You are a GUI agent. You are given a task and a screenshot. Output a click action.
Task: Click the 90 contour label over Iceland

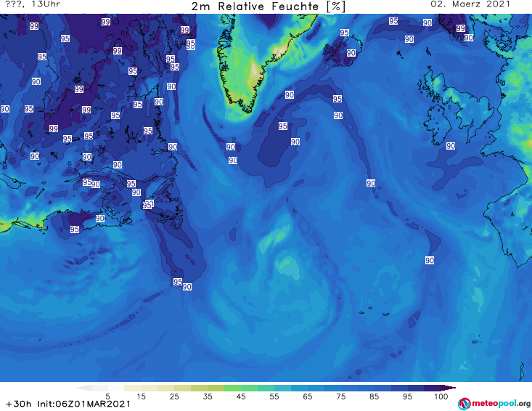351,53
